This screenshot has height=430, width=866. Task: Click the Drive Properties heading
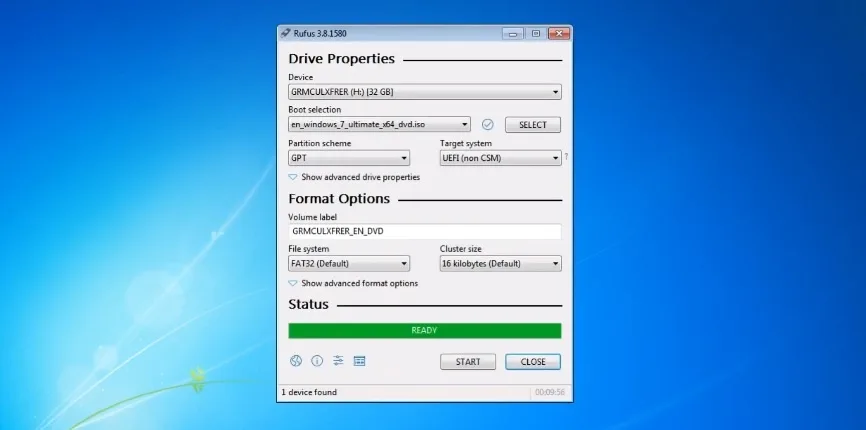point(341,59)
